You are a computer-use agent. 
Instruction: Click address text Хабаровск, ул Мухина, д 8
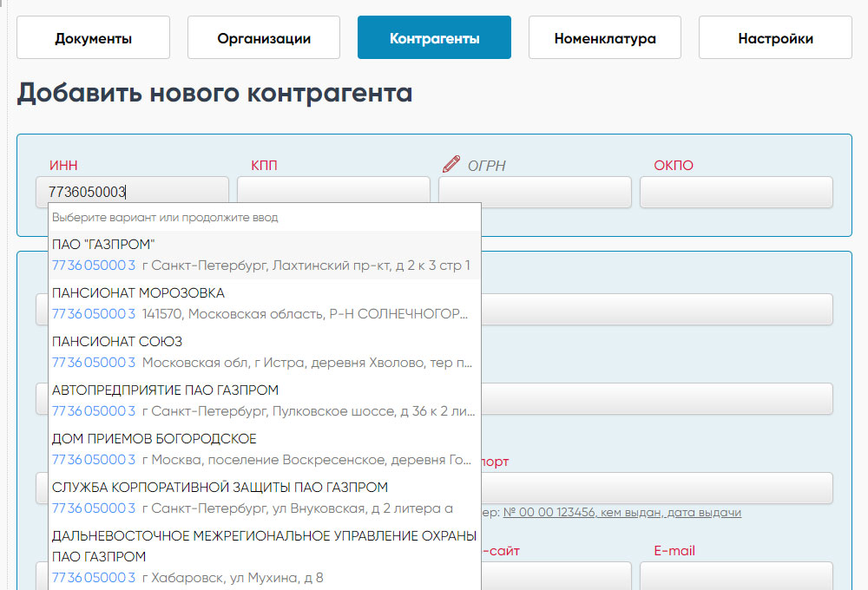(x=237, y=578)
